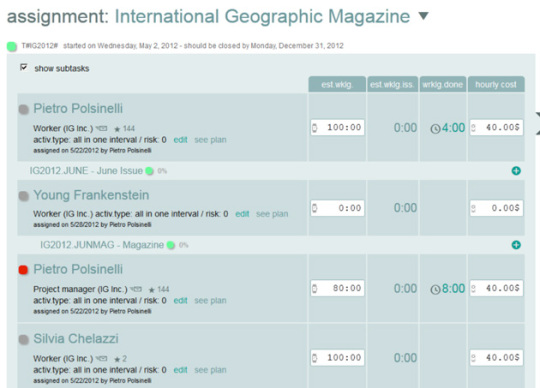
Task: Click edit for Young Frankenstein
Action: point(242,214)
